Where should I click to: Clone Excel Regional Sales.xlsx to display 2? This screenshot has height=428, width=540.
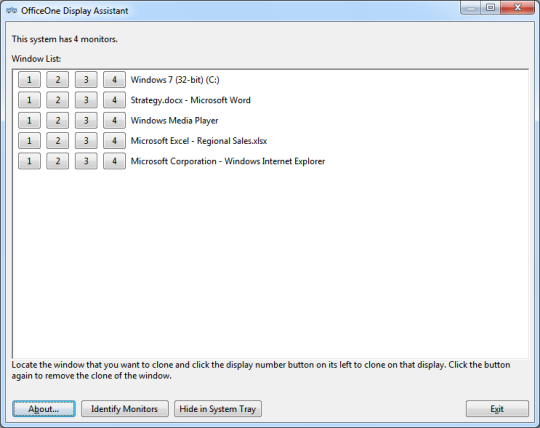(x=58, y=140)
